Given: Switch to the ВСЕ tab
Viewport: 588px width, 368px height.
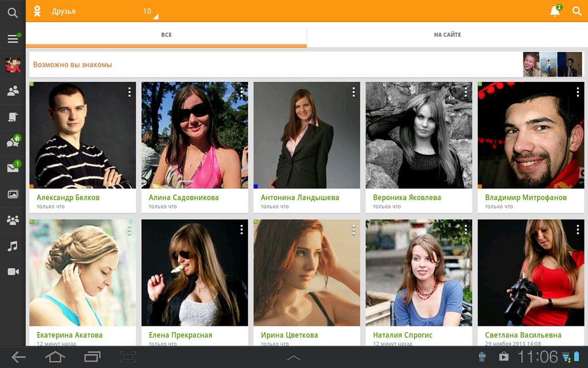Looking at the screenshot, I should (x=166, y=35).
